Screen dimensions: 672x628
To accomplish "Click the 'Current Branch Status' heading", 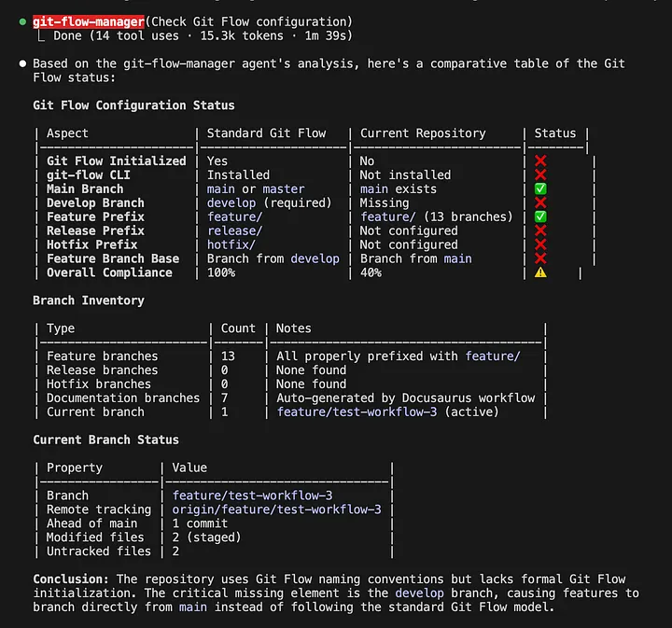I will pos(105,440).
